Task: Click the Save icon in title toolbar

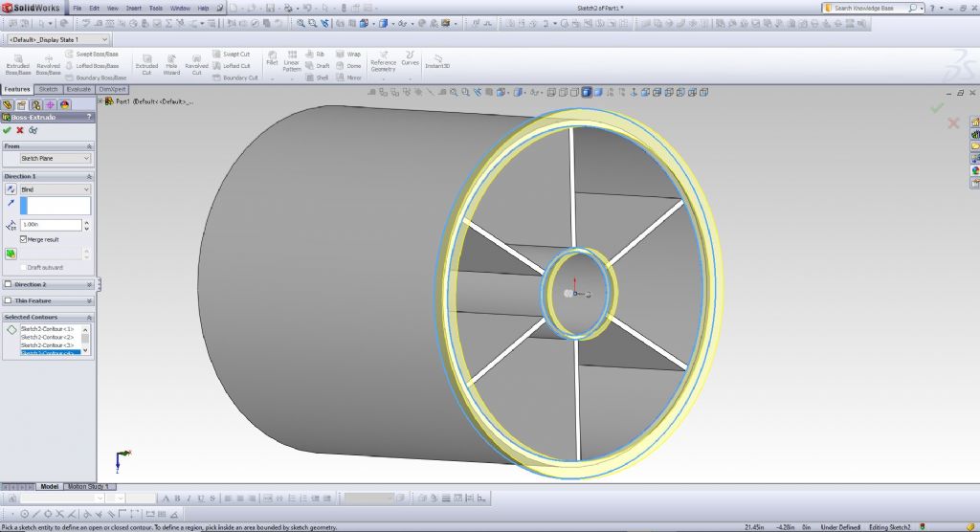Action: pyautogui.click(x=271, y=8)
